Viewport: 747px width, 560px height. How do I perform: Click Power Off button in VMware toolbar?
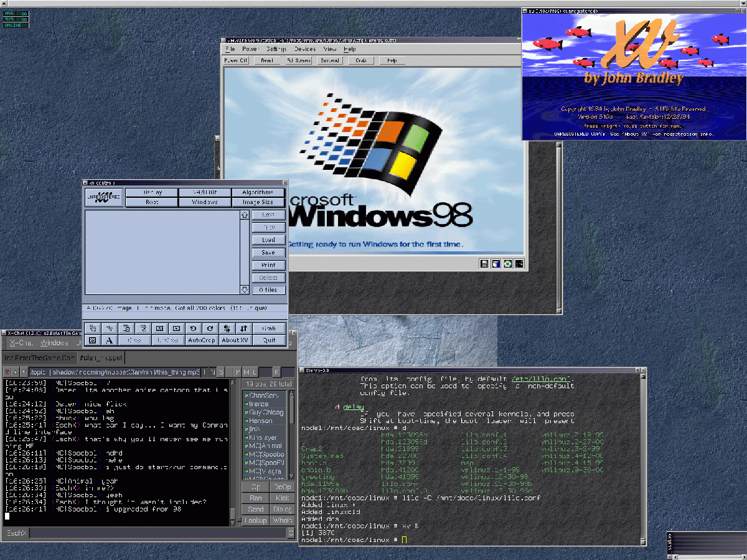tap(236, 60)
